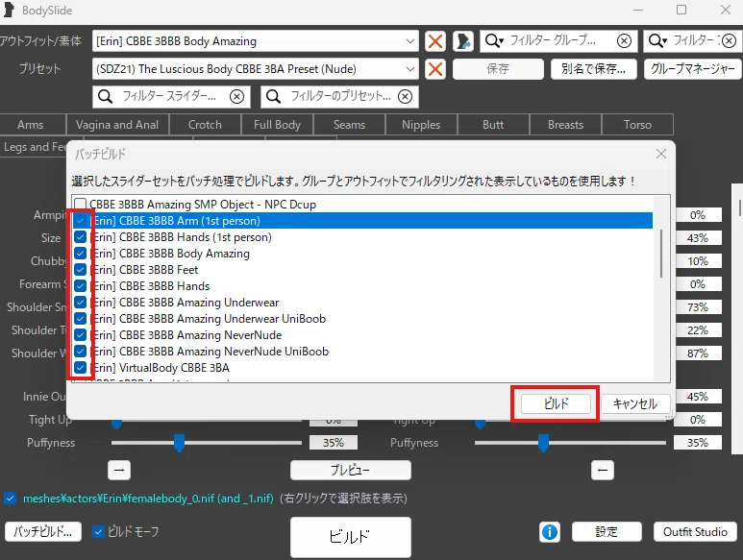Open the グループマネージャー button
The width and height of the screenshot is (743, 560).
[692, 69]
